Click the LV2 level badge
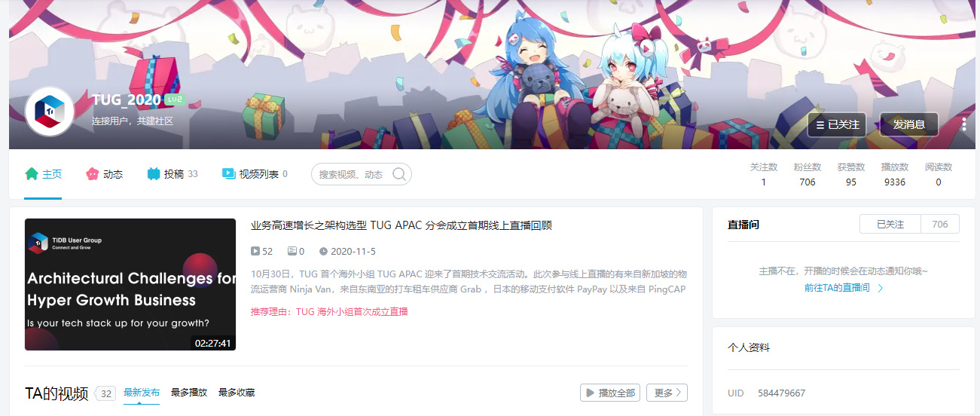This screenshot has width=980, height=416. click(175, 100)
